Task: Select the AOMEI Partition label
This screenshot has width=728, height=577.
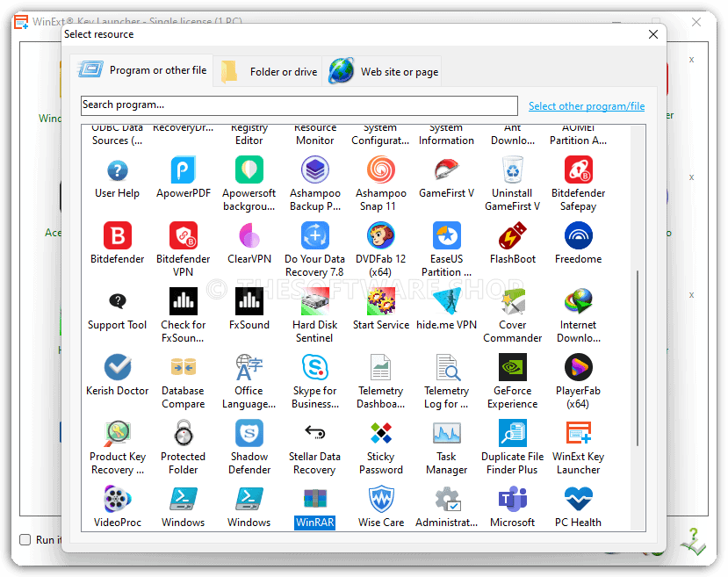Action: pos(579,134)
